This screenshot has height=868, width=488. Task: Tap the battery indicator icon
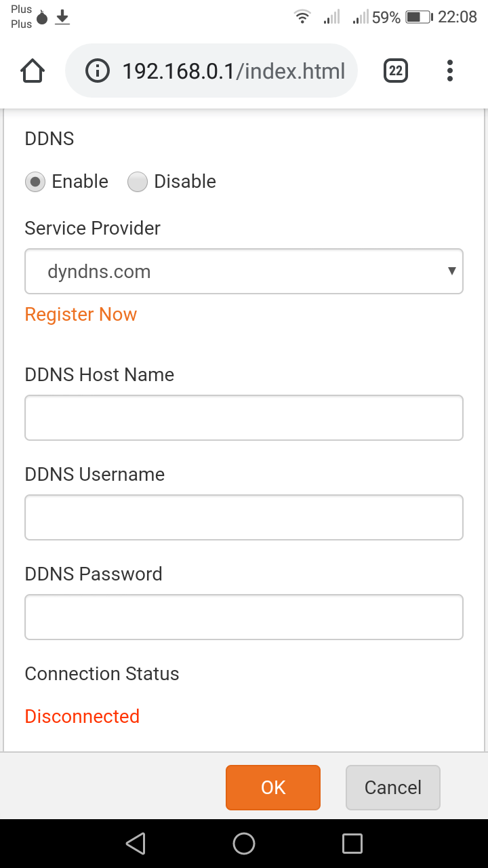pos(419,17)
